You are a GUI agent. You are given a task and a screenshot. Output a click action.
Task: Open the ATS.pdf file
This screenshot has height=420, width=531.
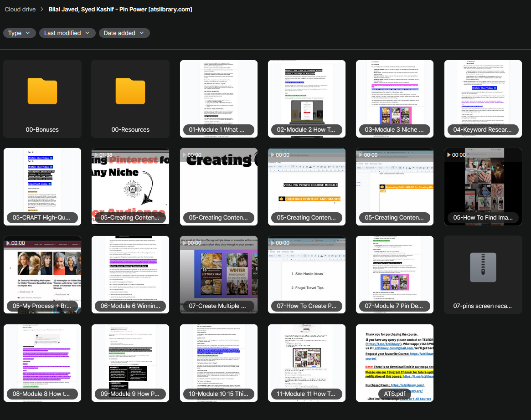[x=395, y=363]
